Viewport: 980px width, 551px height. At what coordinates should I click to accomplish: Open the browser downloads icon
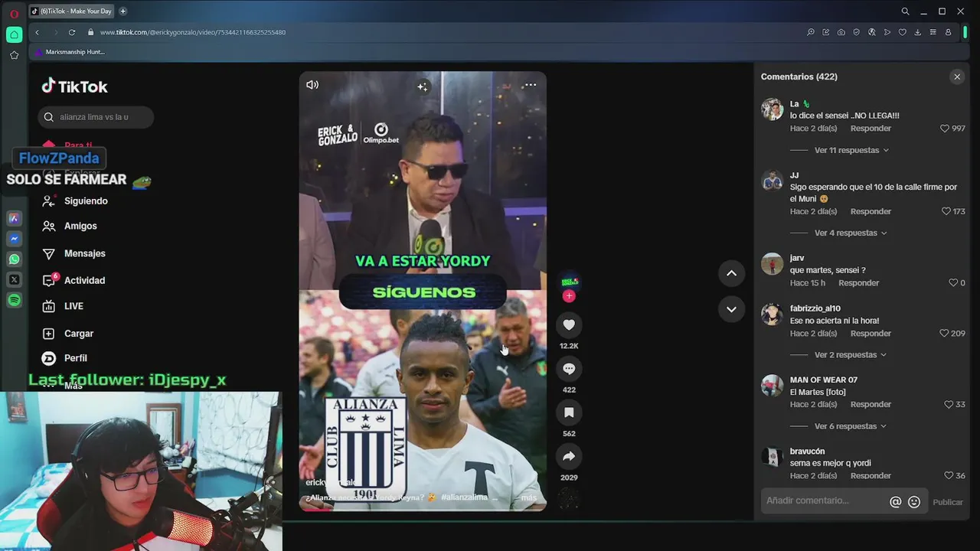click(x=917, y=32)
